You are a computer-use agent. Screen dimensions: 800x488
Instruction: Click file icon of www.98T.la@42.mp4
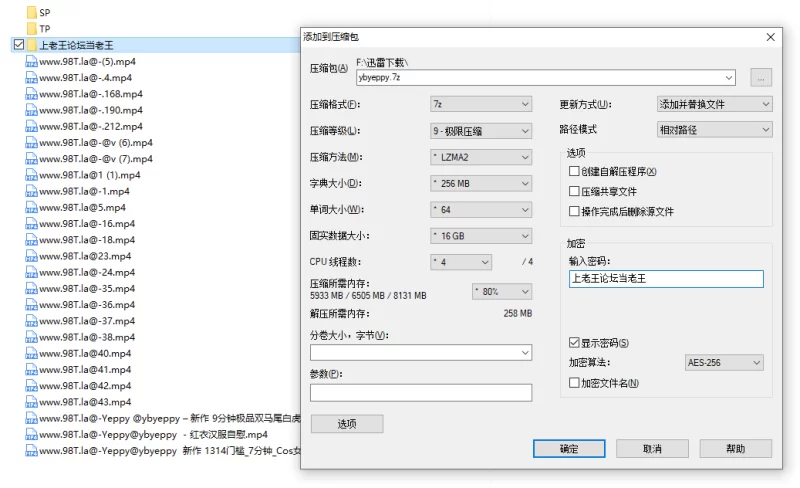pos(32,386)
